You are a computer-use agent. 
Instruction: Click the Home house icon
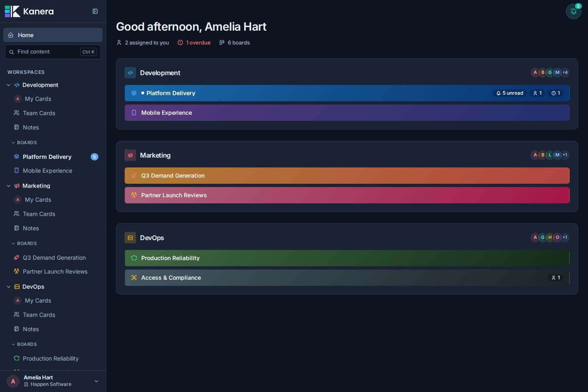pos(11,35)
